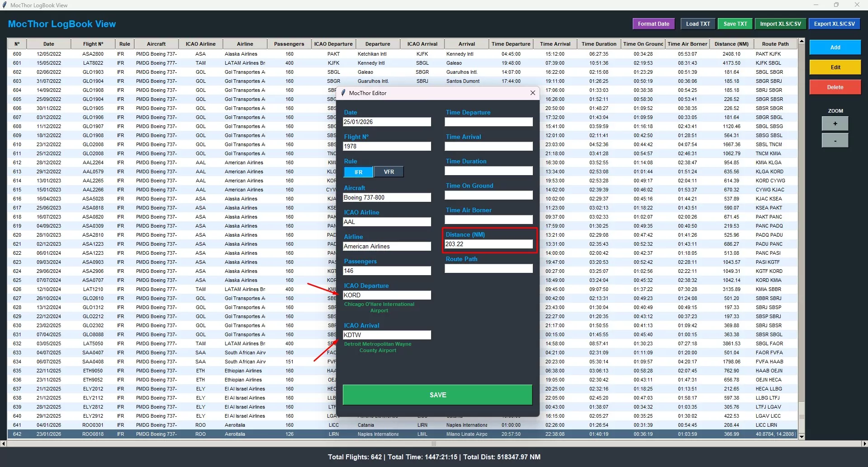This screenshot has height=467, width=868.
Task: Close the MocThor Editor dialog
Action: pos(532,93)
